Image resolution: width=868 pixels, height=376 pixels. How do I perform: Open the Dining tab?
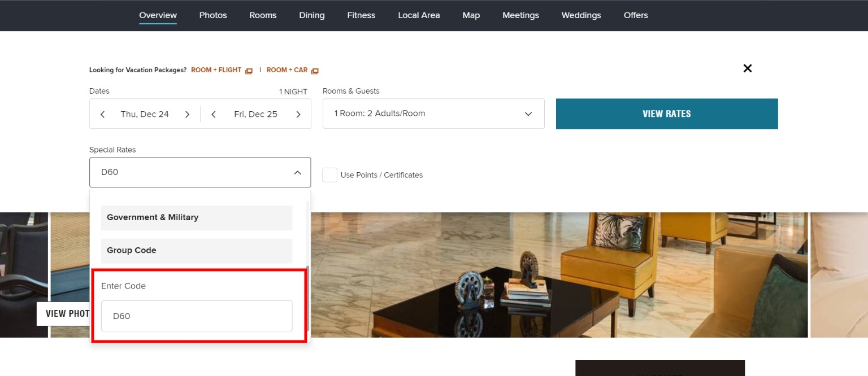[312, 15]
